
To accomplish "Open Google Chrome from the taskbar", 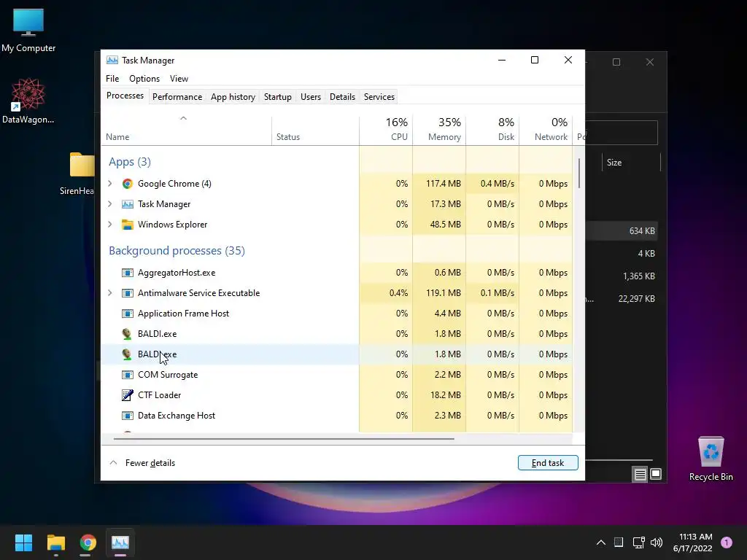I will coord(88,542).
